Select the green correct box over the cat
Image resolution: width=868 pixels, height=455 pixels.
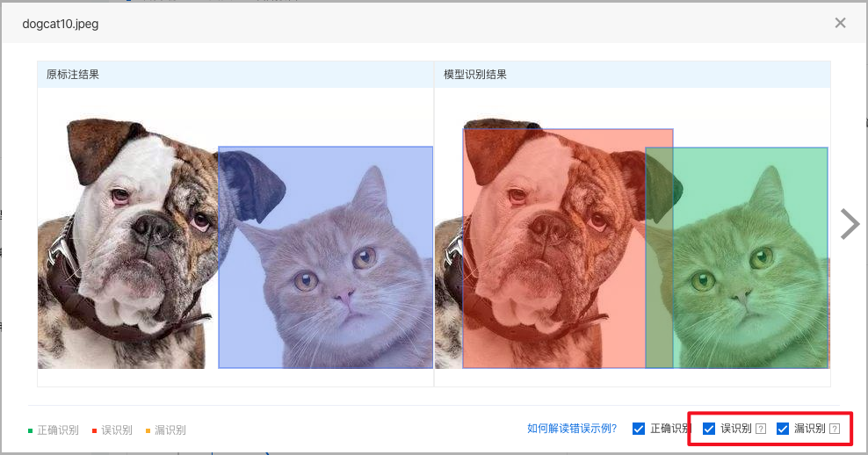(x=750, y=257)
